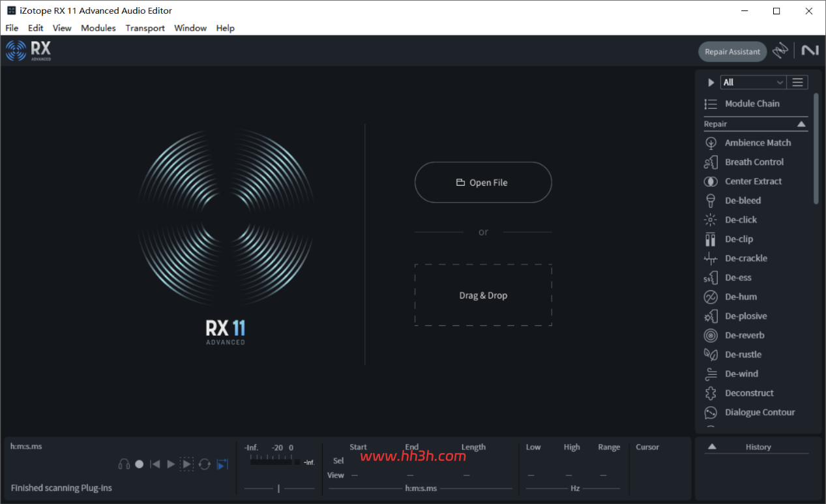826x504 pixels.
Task: Open the Transport menu
Action: point(145,28)
